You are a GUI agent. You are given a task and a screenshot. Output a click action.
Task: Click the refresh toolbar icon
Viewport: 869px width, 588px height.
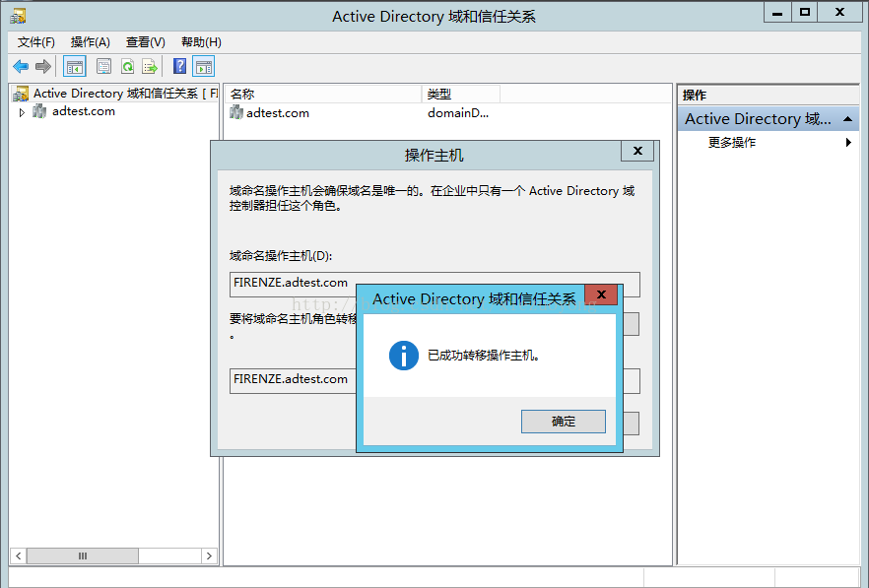[x=127, y=67]
